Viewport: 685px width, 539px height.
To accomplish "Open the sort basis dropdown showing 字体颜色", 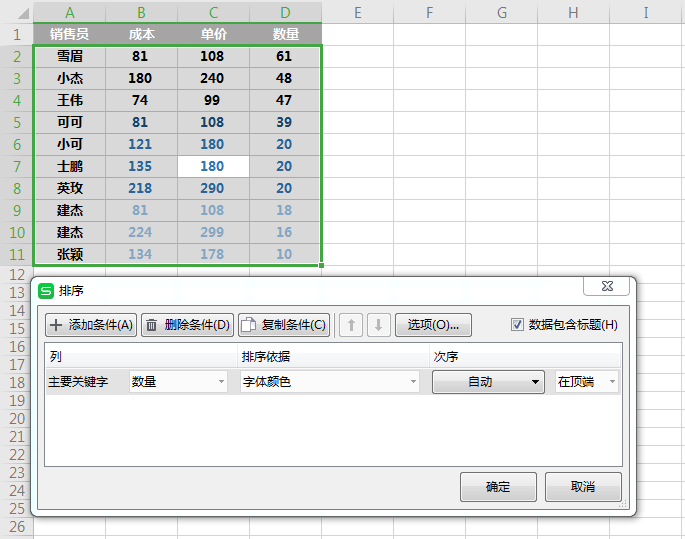I will tap(330, 382).
